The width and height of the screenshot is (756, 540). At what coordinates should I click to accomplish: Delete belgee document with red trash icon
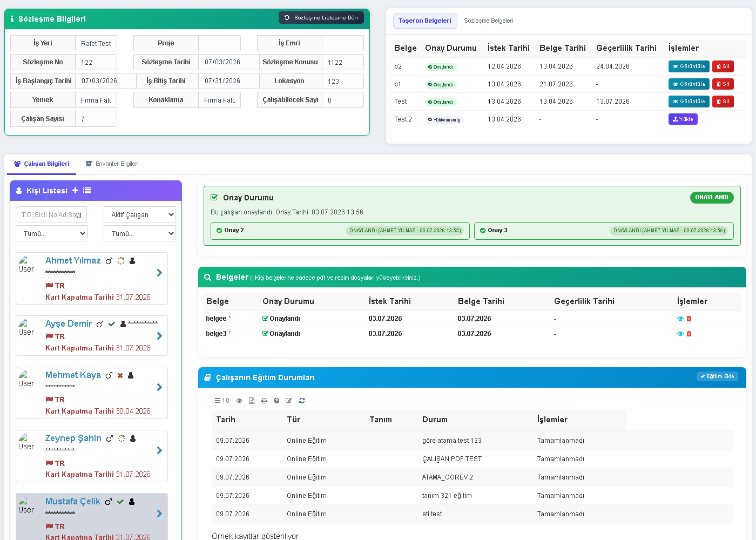coord(689,319)
